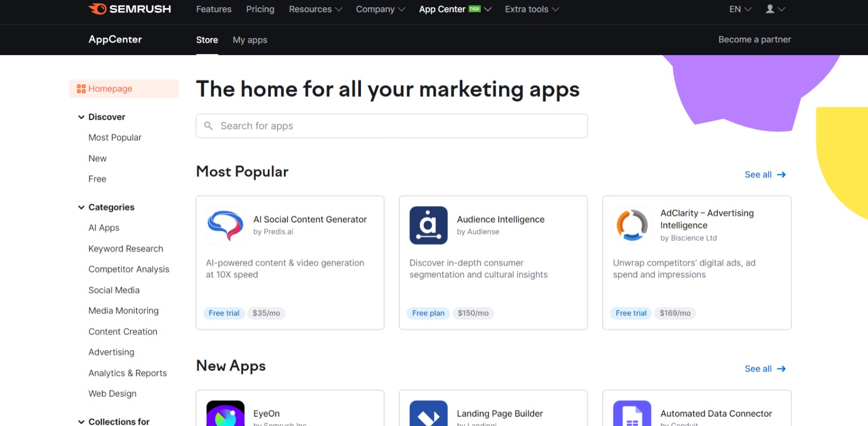The image size is (868, 426).
Task: Click Free trial badge on AdClarity card
Action: pyautogui.click(x=631, y=313)
